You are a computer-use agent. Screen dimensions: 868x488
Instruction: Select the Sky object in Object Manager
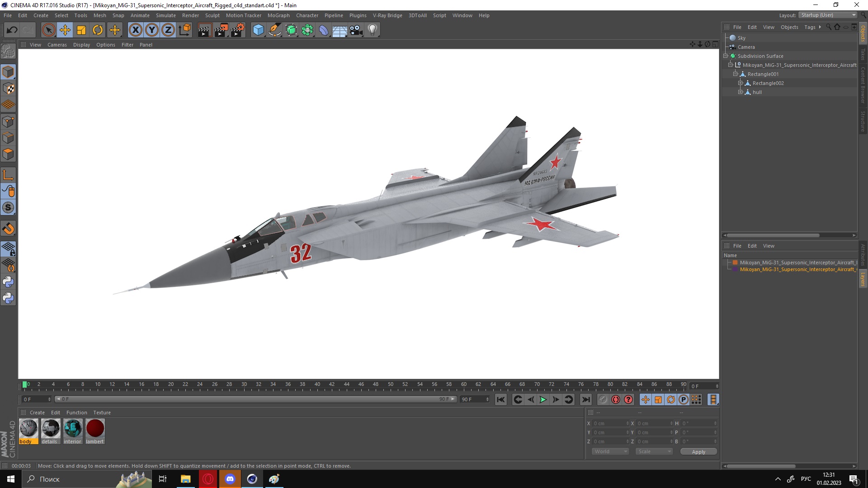point(741,38)
